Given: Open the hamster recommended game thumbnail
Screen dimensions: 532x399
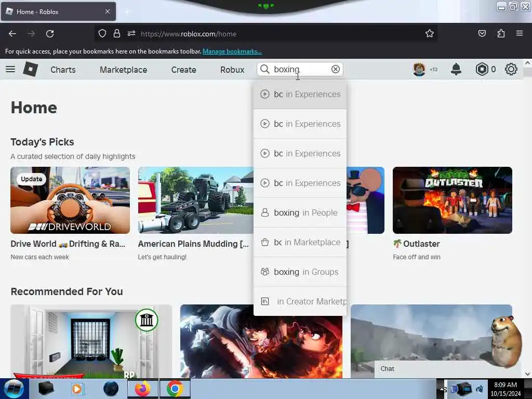Looking at the screenshot, I should tap(431, 341).
